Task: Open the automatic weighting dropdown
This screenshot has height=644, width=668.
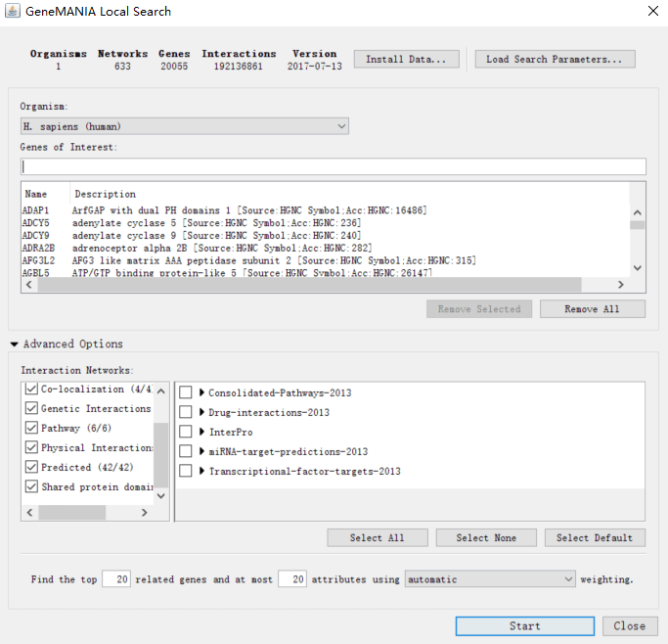Action: [490, 579]
